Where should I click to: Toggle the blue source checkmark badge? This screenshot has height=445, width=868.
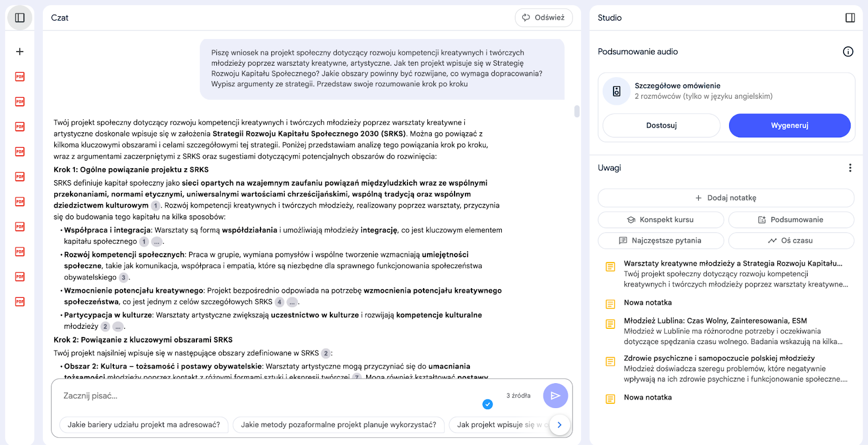487,404
